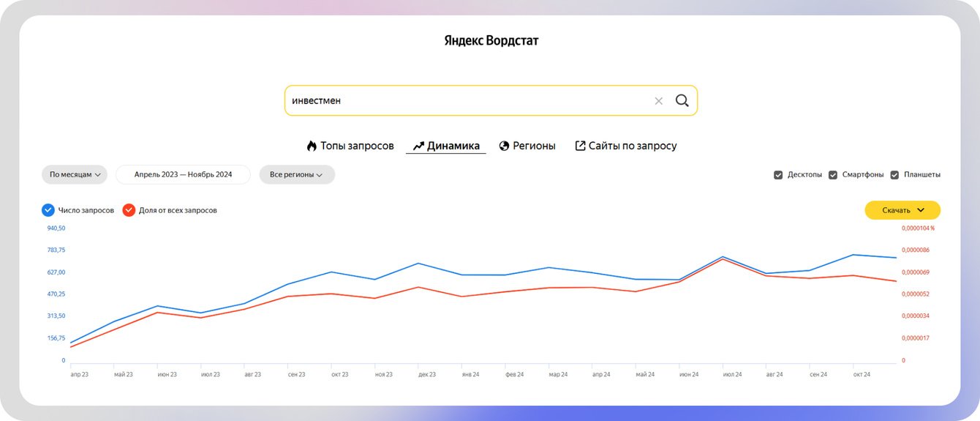Image resolution: width=980 pixels, height=421 pixels.
Task: Click the Яндекс Вордстат logo
Action: [491, 40]
